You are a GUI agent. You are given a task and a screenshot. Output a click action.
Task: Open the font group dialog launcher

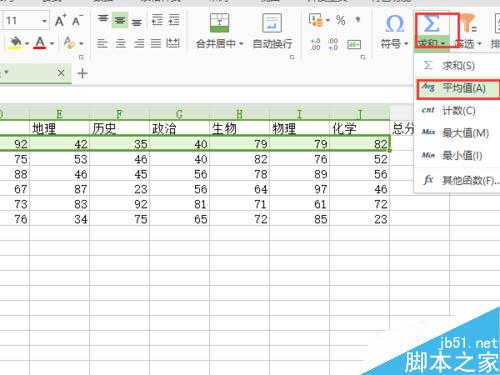coord(81,57)
